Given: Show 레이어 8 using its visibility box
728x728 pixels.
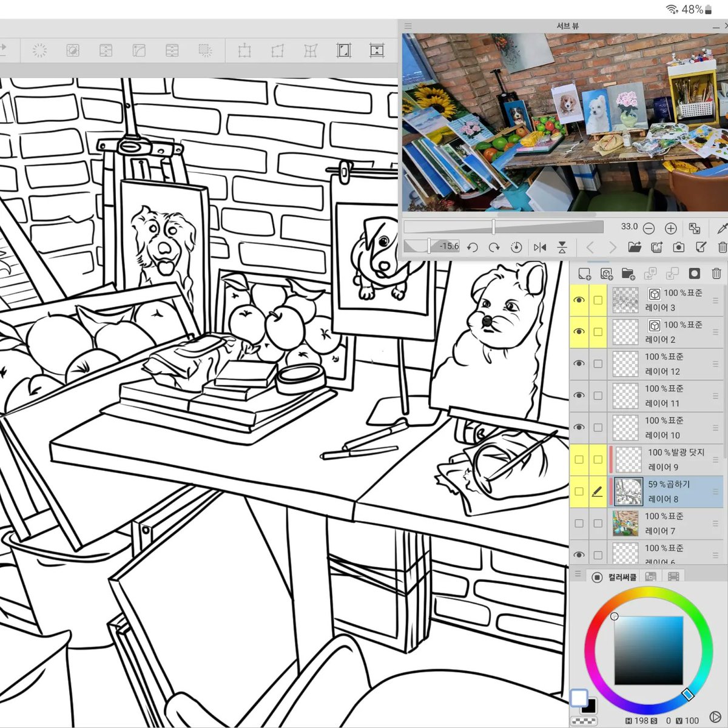Looking at the screenshot, I should 579,491.
